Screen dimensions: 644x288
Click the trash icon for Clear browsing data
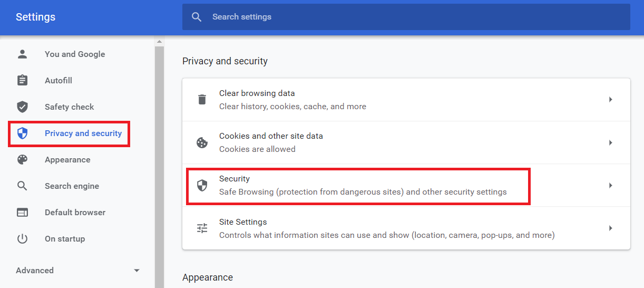click(x=202, y=100)
